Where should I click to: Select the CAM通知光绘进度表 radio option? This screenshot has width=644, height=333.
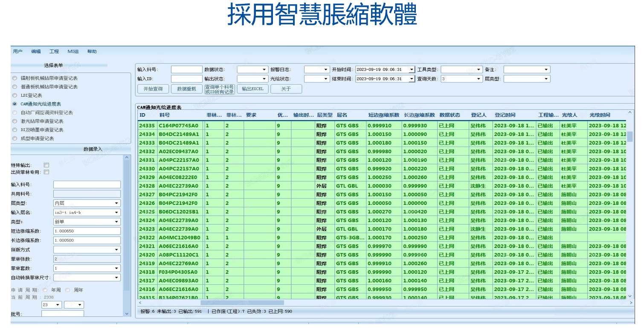[x=15, y=104]
